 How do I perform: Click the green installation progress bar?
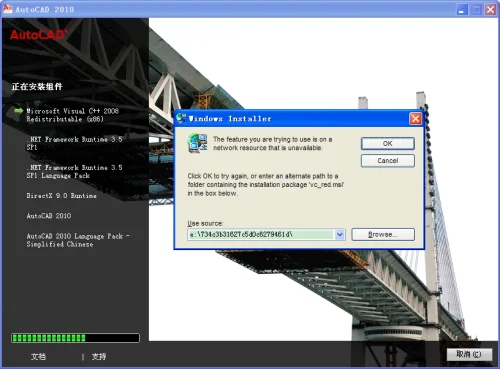click(x=75, y=338)
